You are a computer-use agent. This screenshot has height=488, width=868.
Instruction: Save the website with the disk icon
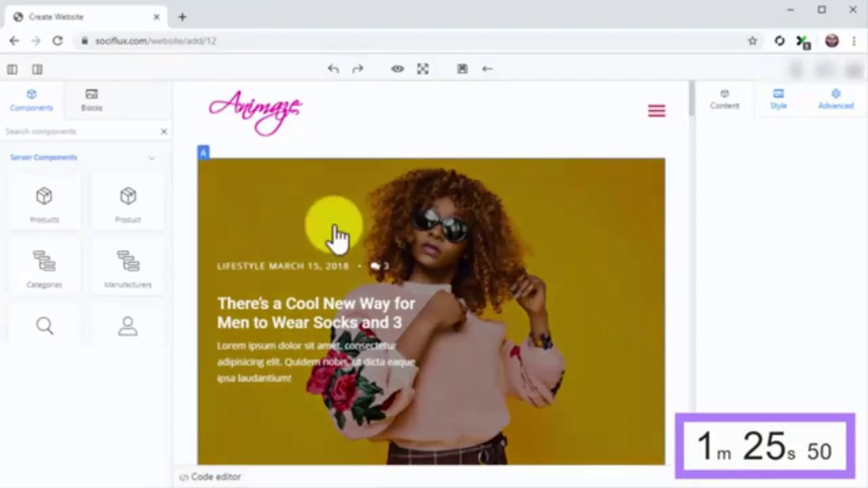point(462,68)
